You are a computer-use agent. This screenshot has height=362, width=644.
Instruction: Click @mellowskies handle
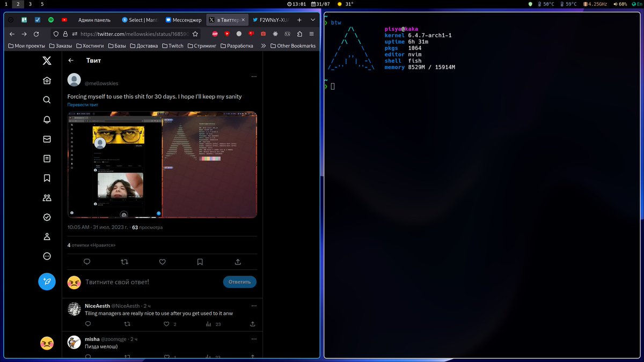101,83
